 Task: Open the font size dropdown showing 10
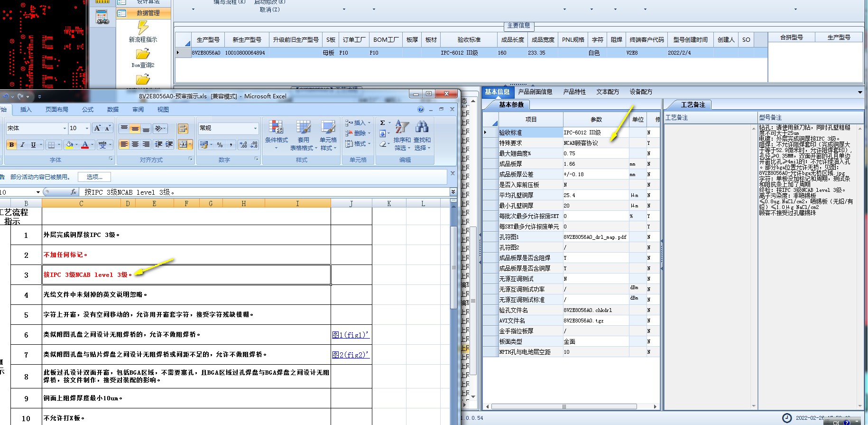tap(87, 128)
